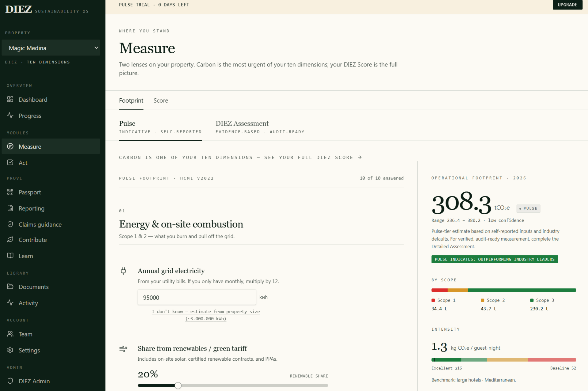The width and height of the screenshot is (588, 391).
Task: Go to Progress in the sidebar
Action: pyautogui.click(x=51, y=116)
